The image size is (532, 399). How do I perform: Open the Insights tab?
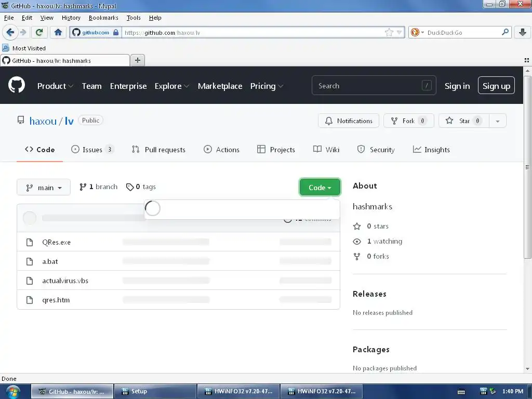(x=431, y=150)
